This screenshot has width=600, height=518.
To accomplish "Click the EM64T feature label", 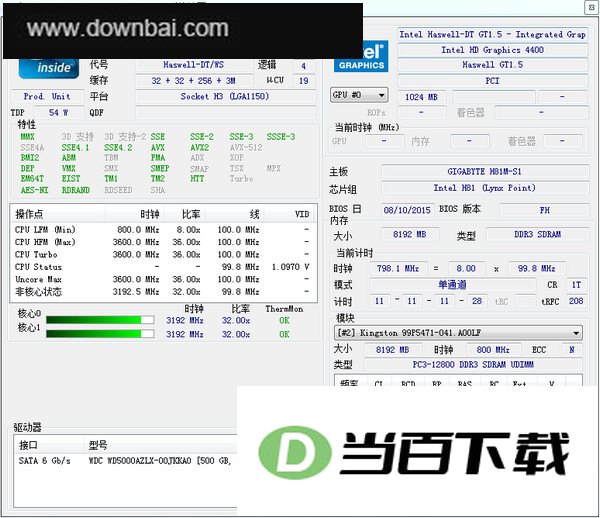I will [32, 179].
